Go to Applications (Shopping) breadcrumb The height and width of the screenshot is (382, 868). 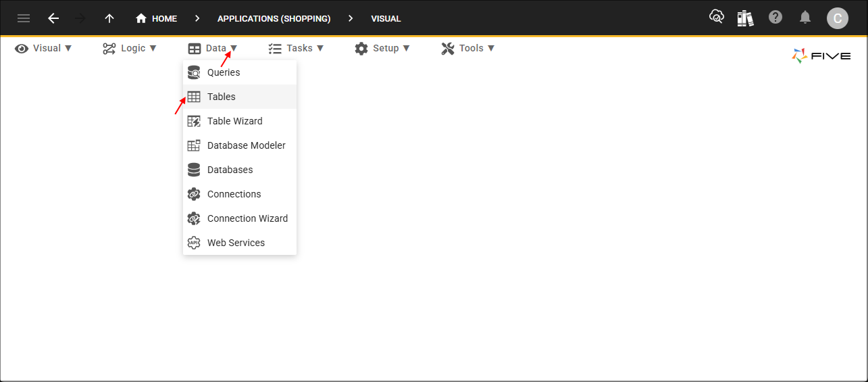pyautogui.click(x=274, y=18)
